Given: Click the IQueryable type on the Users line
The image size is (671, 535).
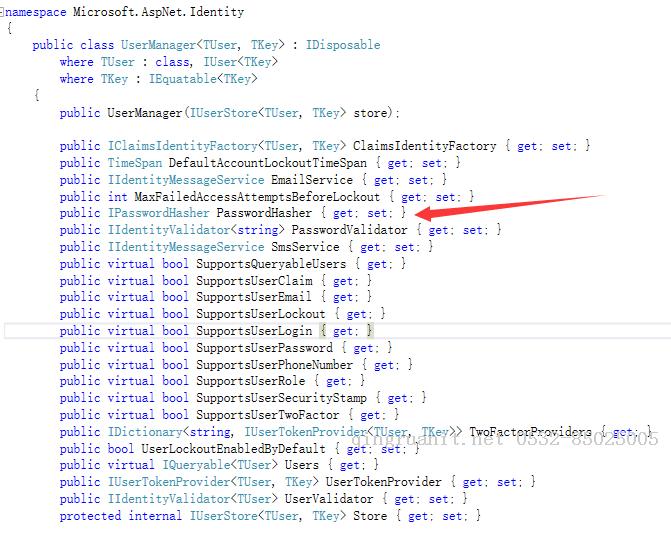Looking at the screenshot, I should click(x=196, y=465).
